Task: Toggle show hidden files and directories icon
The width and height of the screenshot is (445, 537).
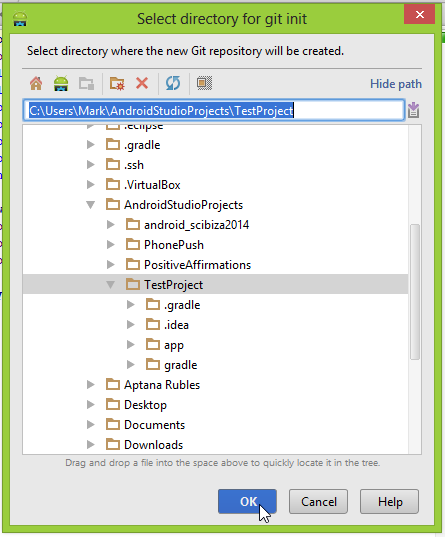Action: pos(204,83)
